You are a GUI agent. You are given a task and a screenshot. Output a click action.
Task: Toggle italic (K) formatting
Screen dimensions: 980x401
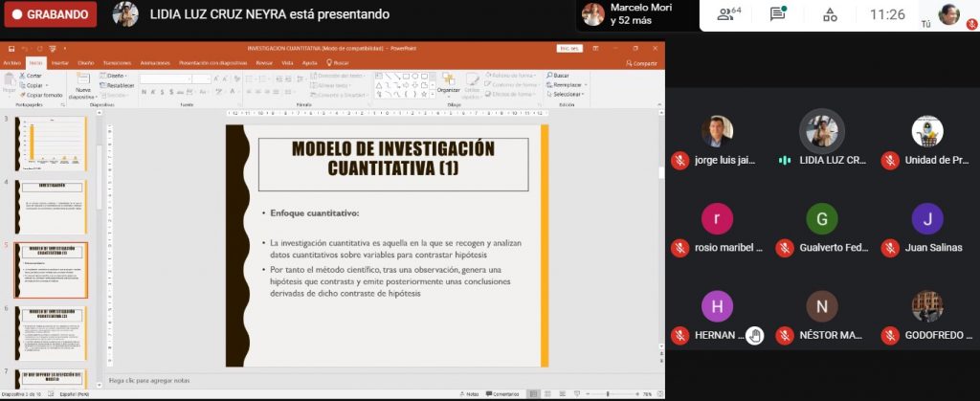[153, 92]
